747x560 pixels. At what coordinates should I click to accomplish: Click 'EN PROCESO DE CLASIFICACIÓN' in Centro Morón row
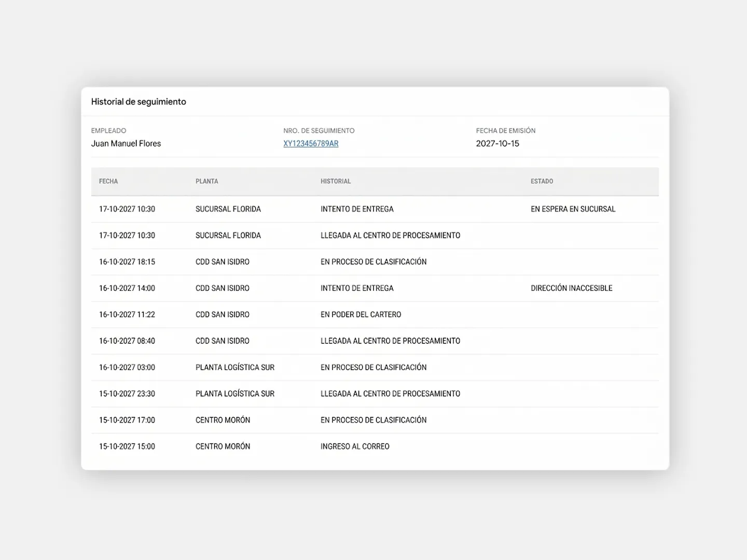tap(374, 421)
